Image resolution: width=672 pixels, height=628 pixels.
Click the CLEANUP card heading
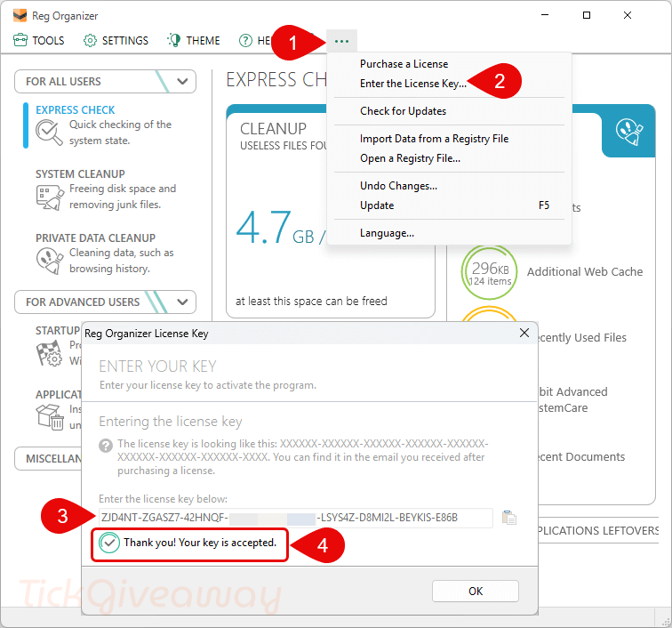point(273,129)
